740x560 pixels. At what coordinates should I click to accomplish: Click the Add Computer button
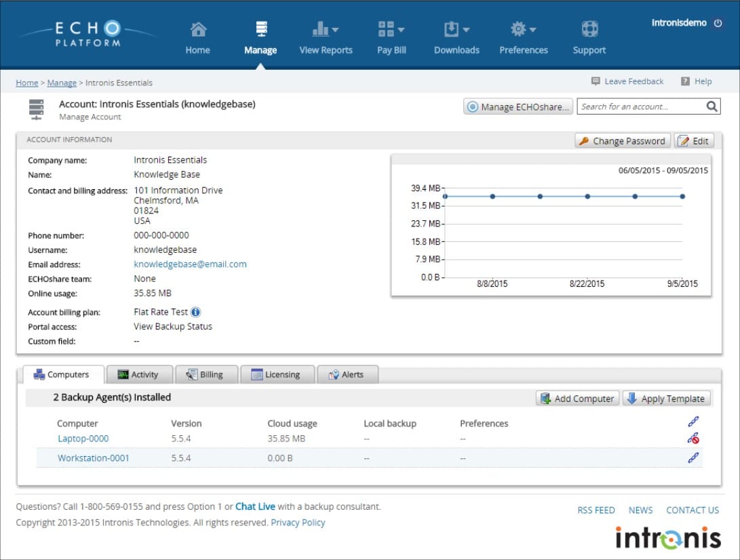tap(577, 399)
